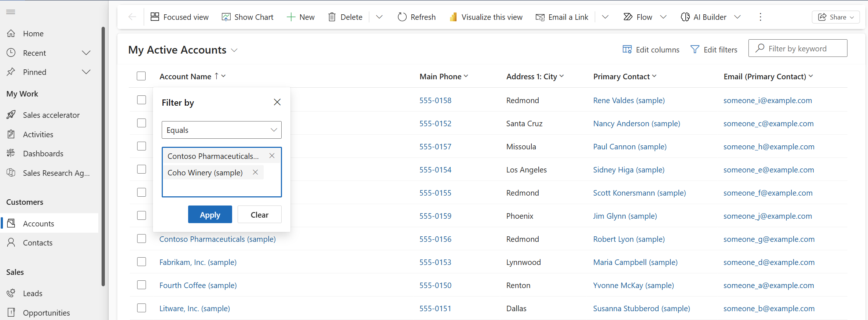868x320 pixels.
Task: Remove Coho Winery (sample) filter tag
Action: point(255,172)
